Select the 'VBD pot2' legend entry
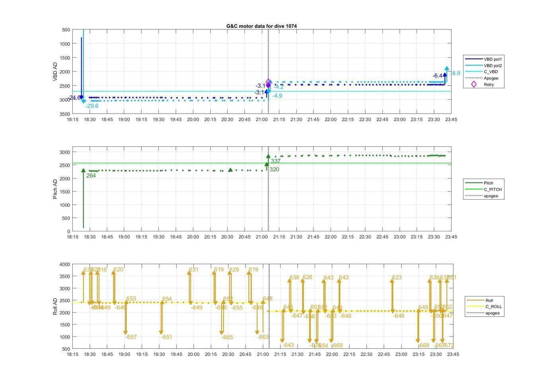This screenshot has height=392, width=557. coord(484,66)
